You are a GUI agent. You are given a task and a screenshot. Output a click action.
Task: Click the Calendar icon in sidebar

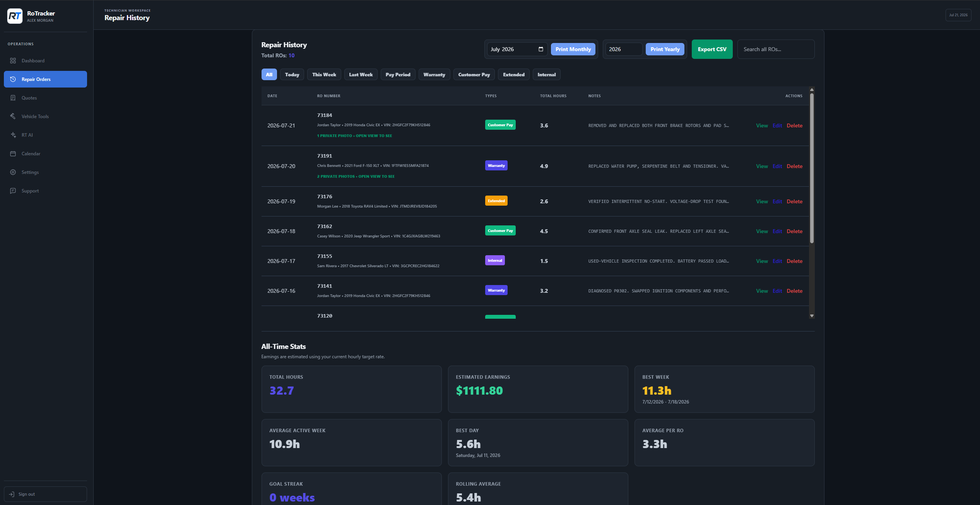[x=13, y=154]
